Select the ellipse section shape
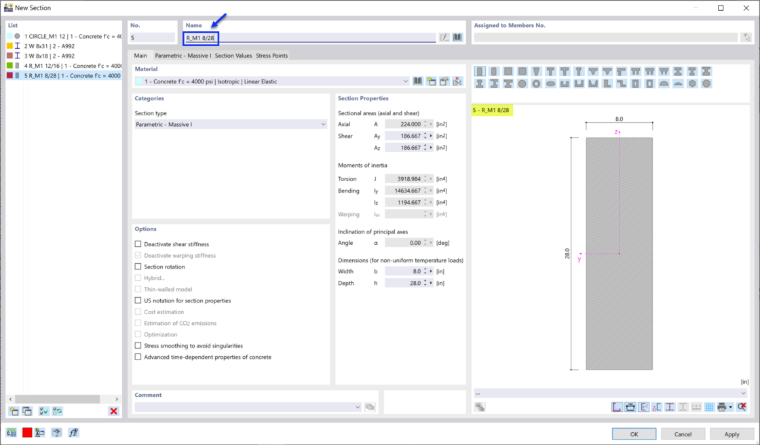The width and height of the screenshot is (760, 445). point(551,84)
